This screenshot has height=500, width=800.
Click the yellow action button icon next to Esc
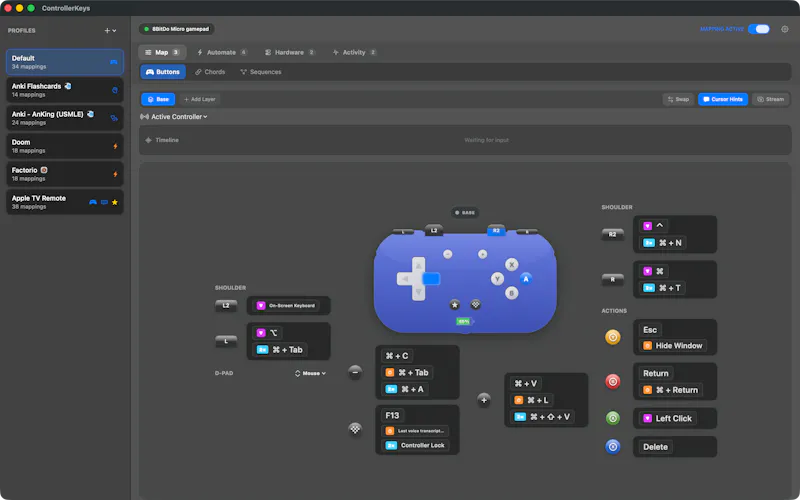(613, 337)
